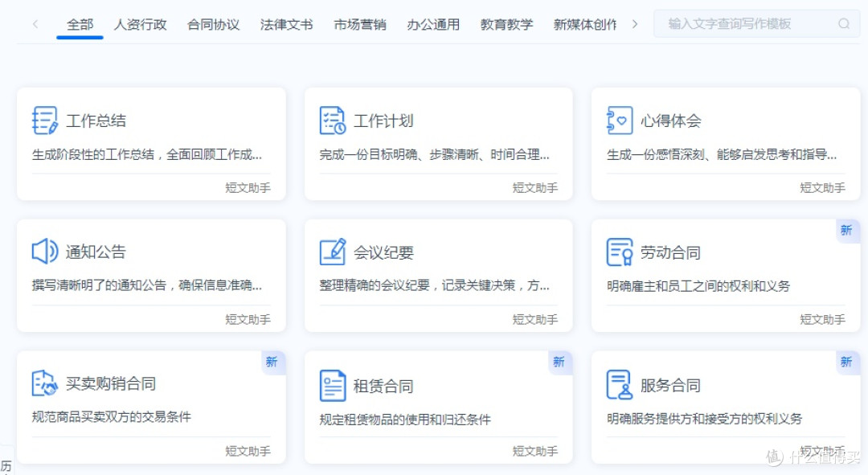Click the 新 badge on 劳动合同 card
Image resolution: width=868 pixels, height=475 pixels.
coord(846,231)
